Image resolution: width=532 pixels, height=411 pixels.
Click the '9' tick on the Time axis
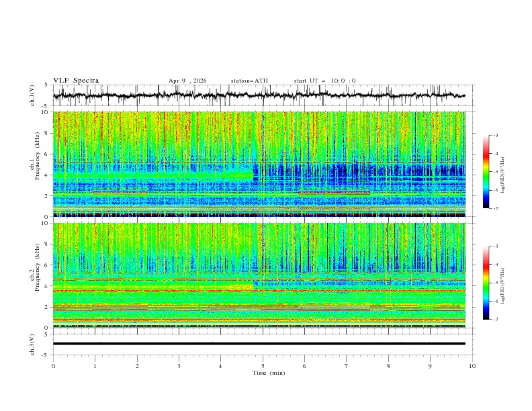[431, 366]
